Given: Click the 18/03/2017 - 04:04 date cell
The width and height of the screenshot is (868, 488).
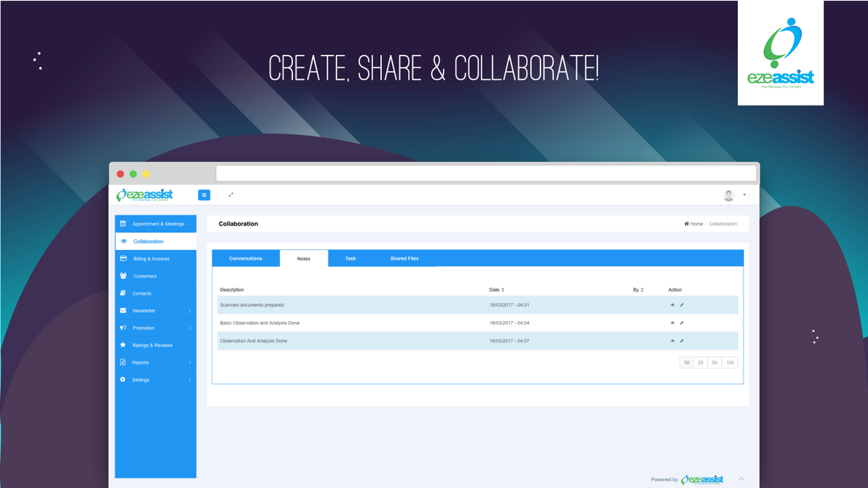Looking at the screenshot, I should pos(509,323).
